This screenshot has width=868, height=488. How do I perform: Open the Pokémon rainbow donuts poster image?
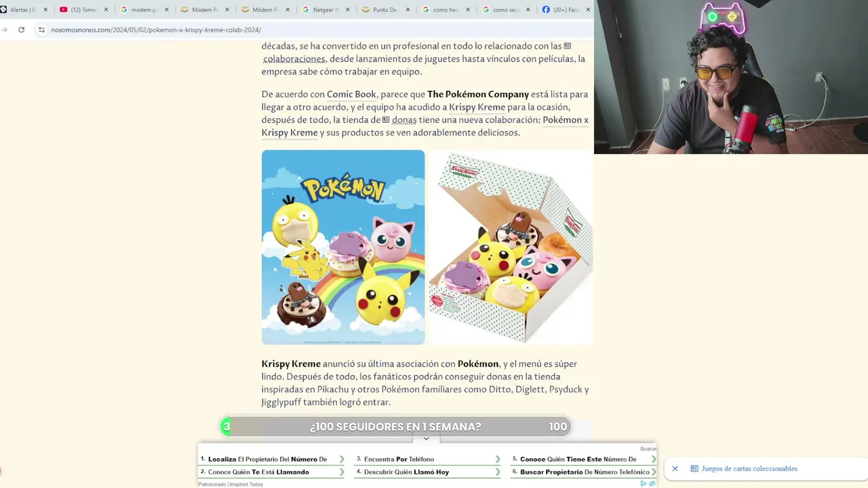coord(343,247)
